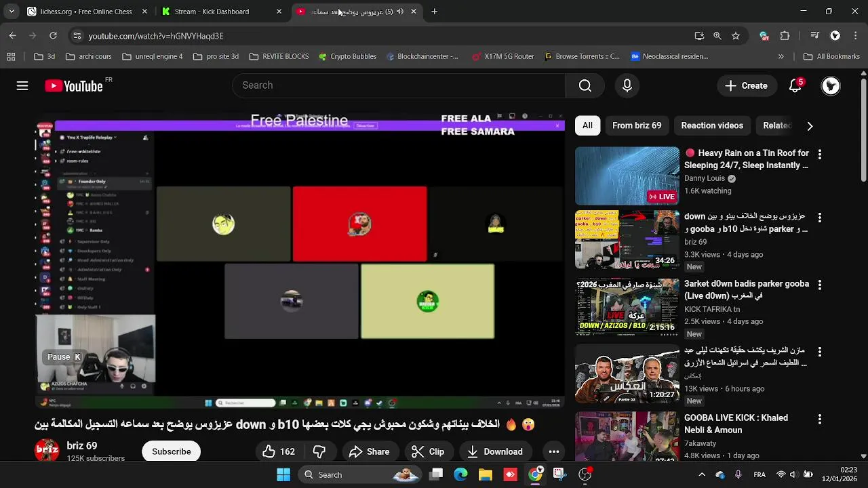Expand hidden bookmarks with the chevron

pos(781,57)
